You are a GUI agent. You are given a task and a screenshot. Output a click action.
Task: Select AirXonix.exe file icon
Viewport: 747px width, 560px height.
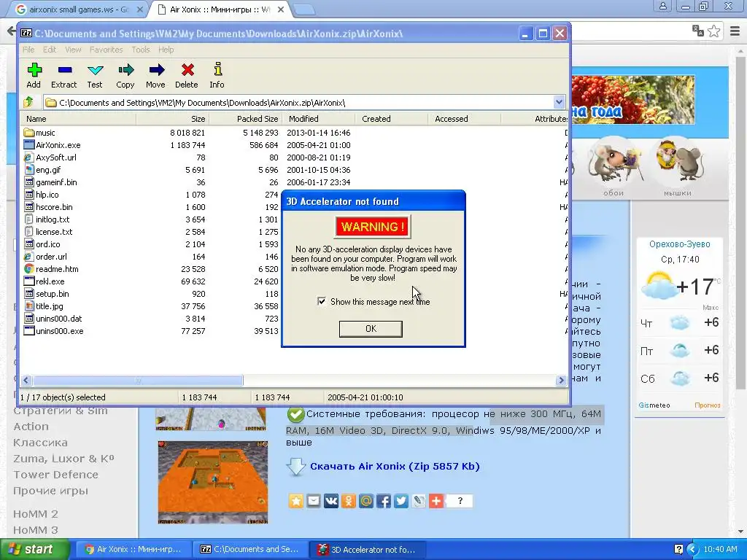pyautogui.click(x=29, y=145)
